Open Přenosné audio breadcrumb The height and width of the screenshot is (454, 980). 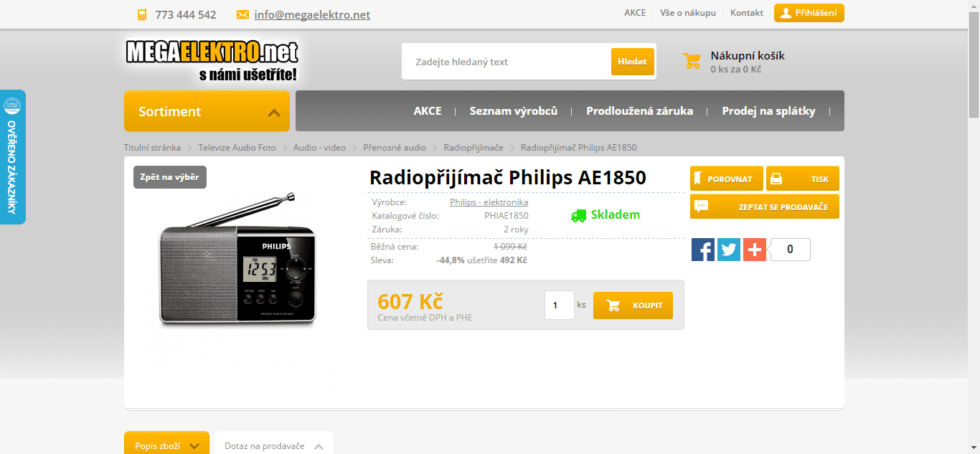point(395,148)
